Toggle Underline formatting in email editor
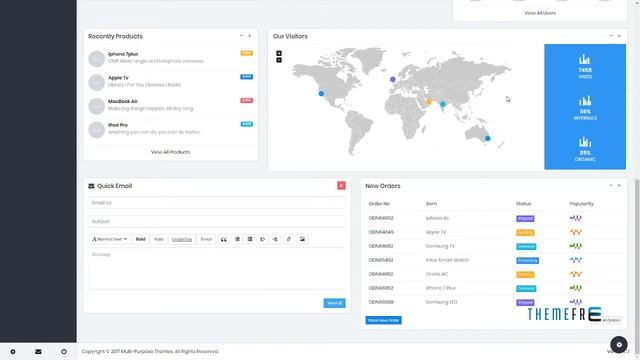 [x=182, y=239]
